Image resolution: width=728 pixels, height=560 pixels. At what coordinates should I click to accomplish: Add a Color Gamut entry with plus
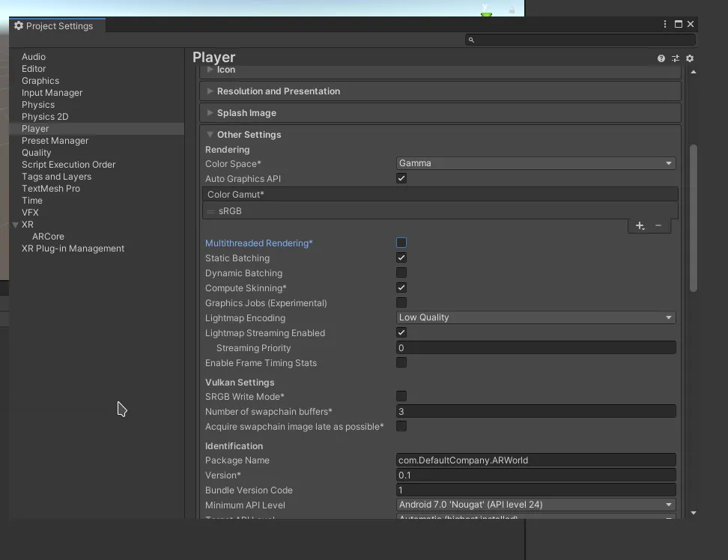point(640,225)
